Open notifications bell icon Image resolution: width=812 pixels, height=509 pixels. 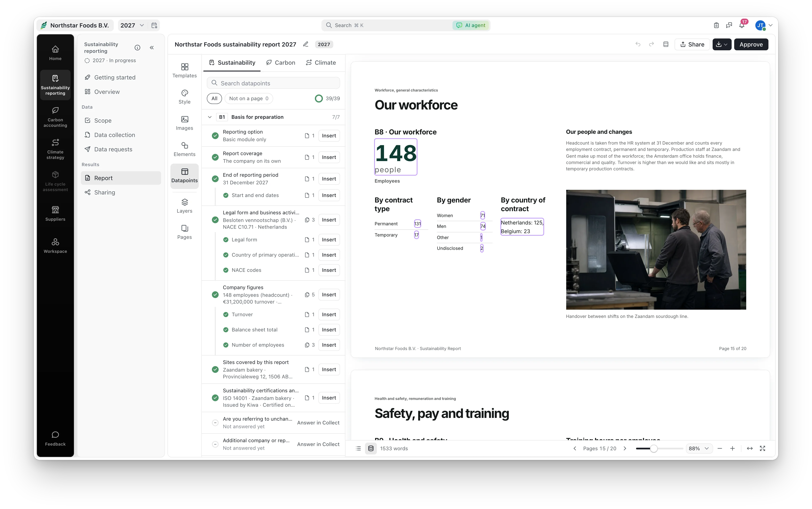[742, 25]
